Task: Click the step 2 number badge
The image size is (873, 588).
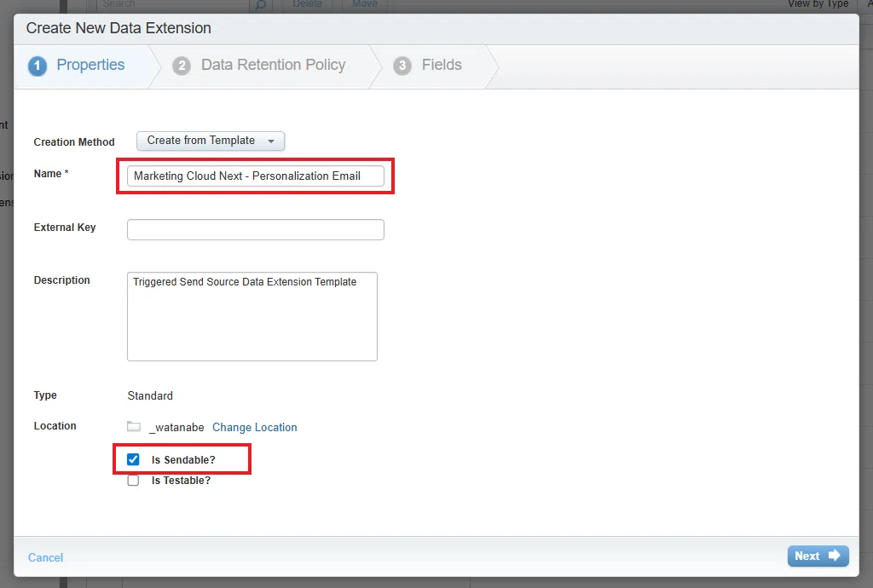Action: click(x=182, y=66)
